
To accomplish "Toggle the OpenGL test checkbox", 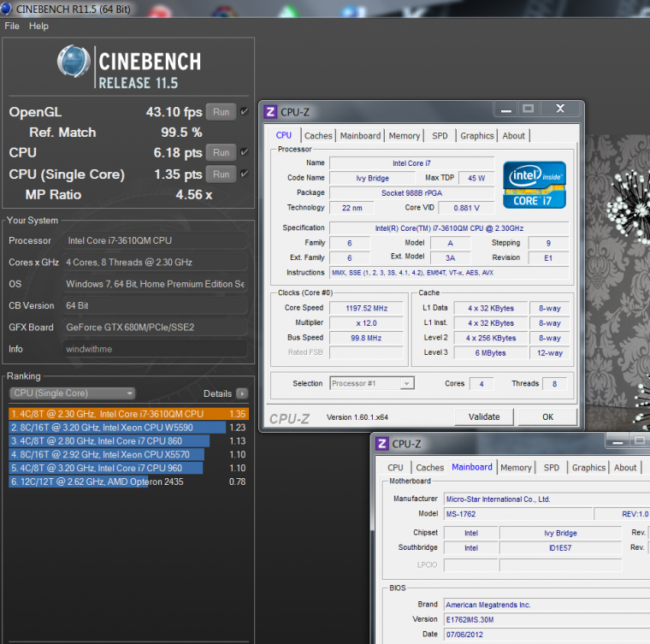I will tap(245, 111).
